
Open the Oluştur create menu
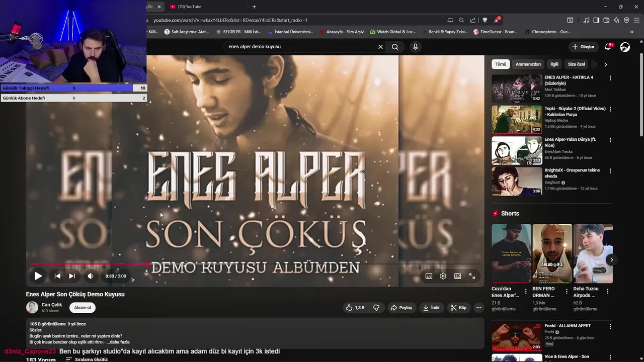tap(583, 47)
